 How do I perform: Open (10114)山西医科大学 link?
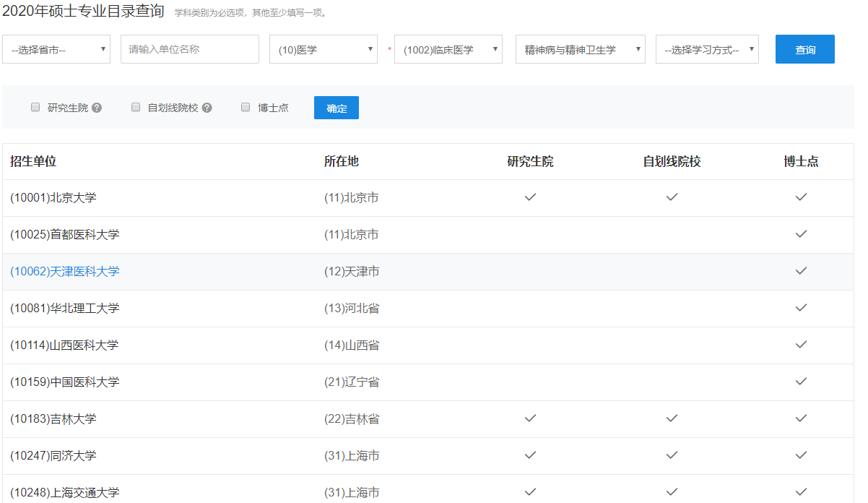[x=65, y=345]
